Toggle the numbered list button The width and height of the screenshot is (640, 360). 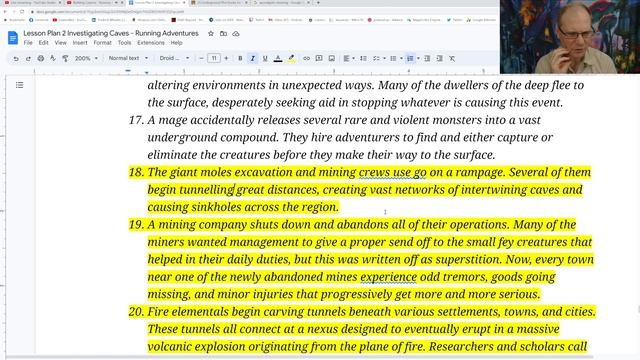click(x=410, y=59)
